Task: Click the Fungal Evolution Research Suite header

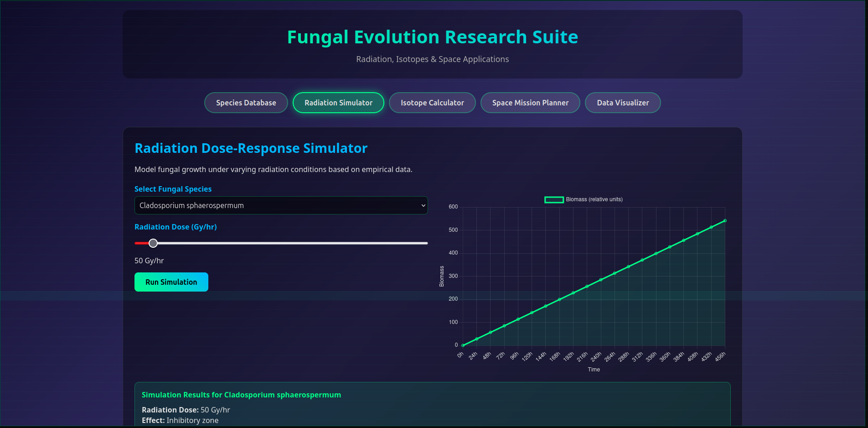Action: [432, 37]
